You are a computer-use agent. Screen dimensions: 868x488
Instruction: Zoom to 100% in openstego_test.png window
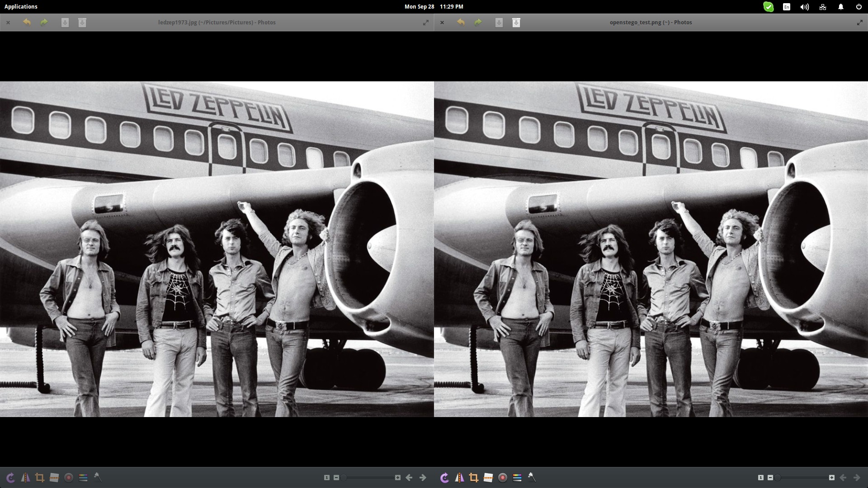(x=761, y=478)
